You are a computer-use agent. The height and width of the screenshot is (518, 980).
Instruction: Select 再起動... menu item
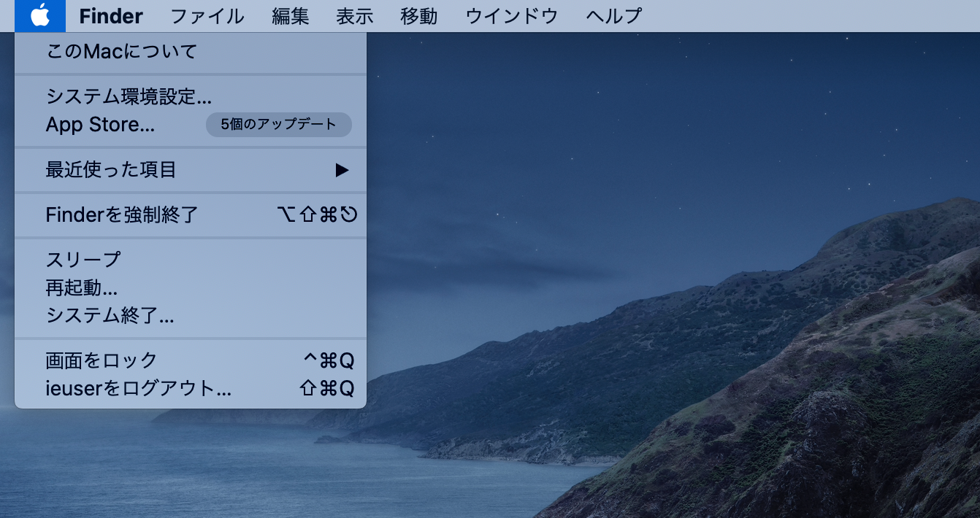pyautogui.click(x=191, y=287)
